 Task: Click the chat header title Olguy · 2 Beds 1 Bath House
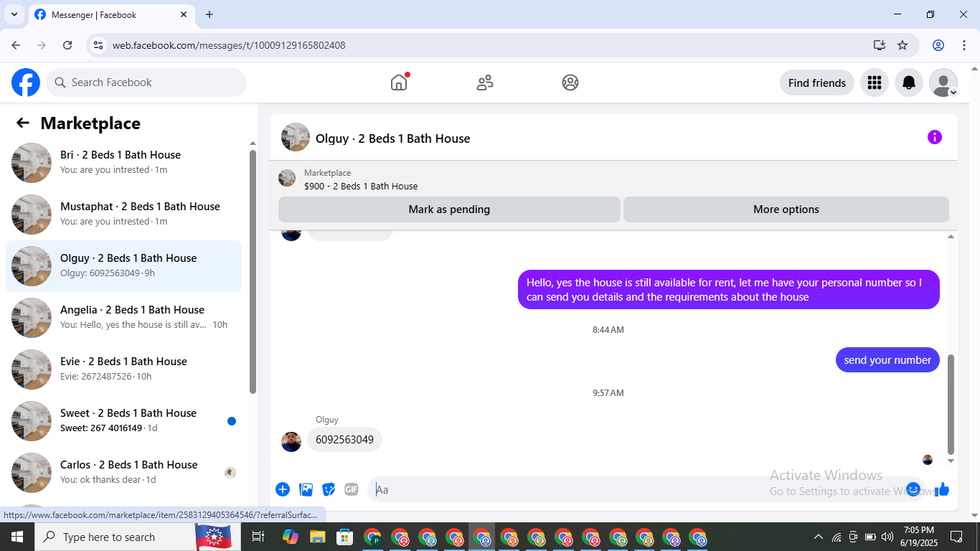pos(393,138)
